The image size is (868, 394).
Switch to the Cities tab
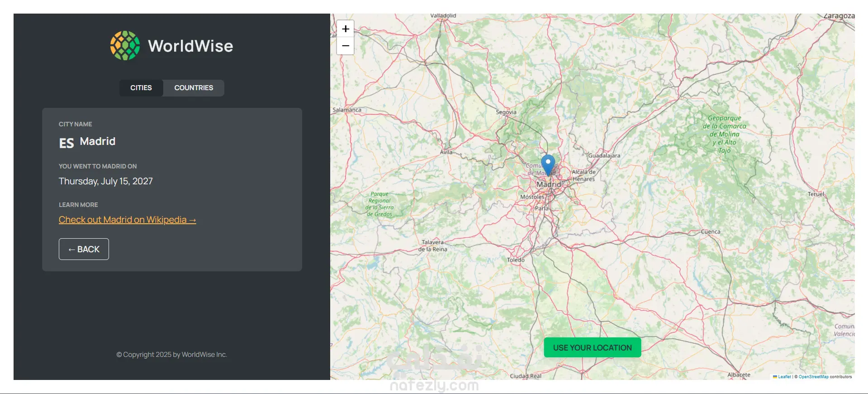tap(141, 88)
